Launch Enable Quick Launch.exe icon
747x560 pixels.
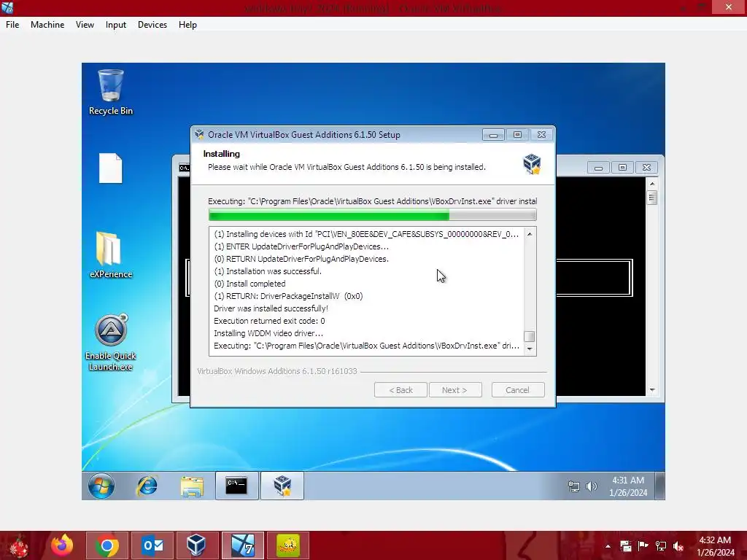(111, 342)
